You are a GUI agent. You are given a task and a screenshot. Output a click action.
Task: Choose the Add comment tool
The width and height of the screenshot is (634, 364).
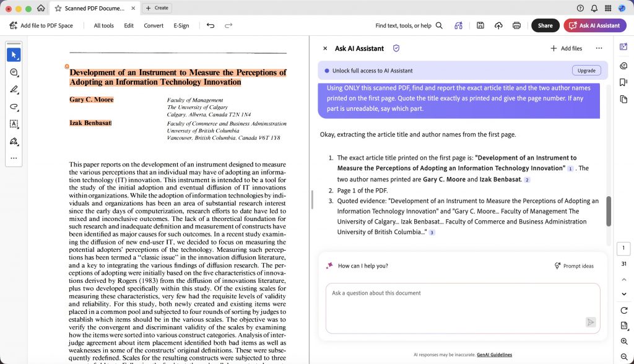(x=14, y=72)
